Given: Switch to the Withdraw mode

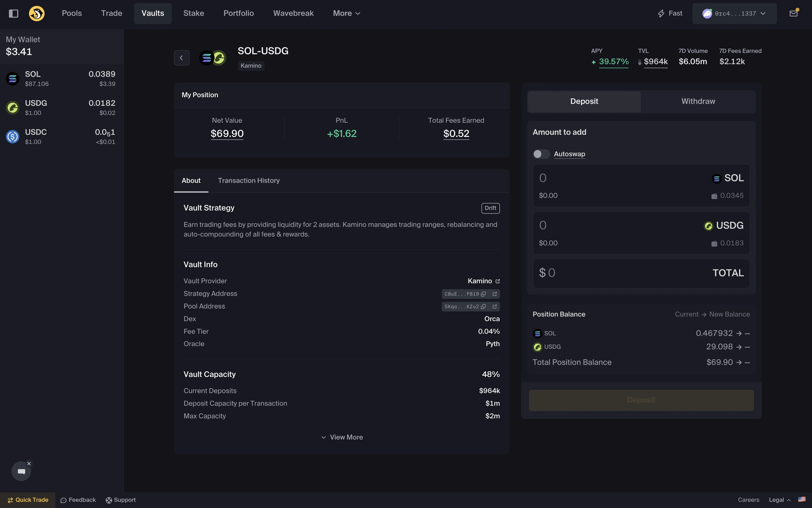Looking at the screenshot, I should point(698,101).
